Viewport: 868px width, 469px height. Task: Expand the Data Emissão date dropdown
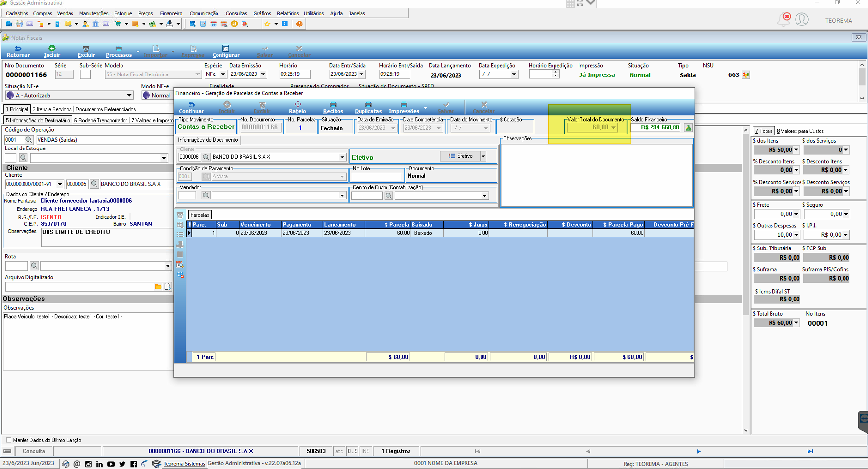(x=263, y=74)
